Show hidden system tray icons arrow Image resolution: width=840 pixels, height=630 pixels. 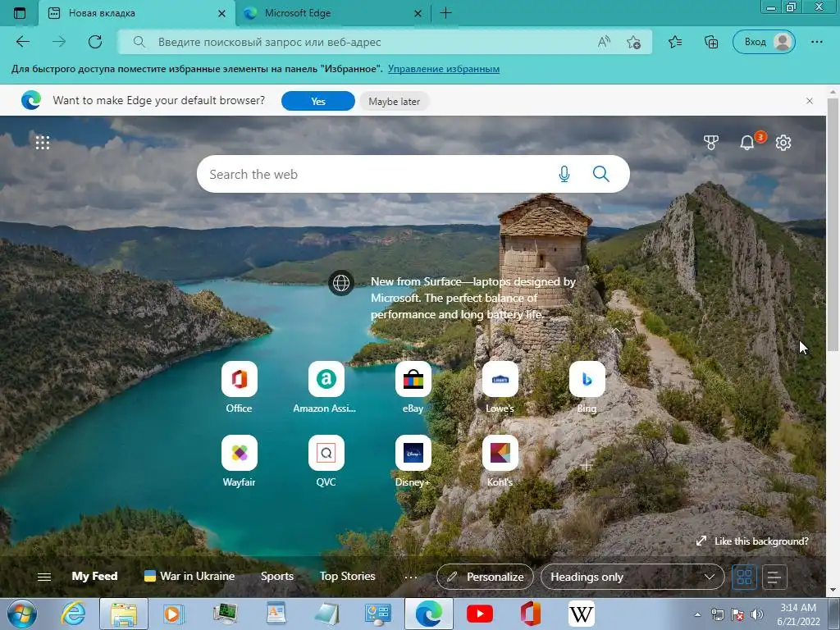pyautogui.click(x=697, y=614)
